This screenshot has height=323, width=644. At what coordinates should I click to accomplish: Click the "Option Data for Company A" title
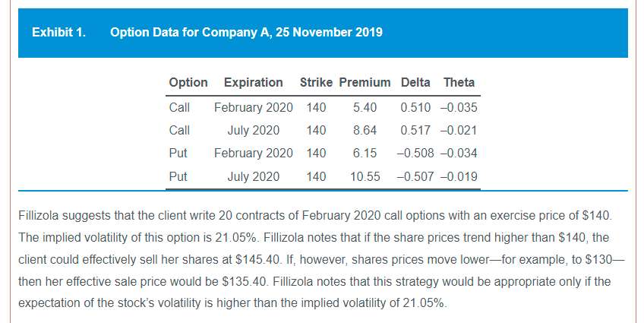click(246, 33)
